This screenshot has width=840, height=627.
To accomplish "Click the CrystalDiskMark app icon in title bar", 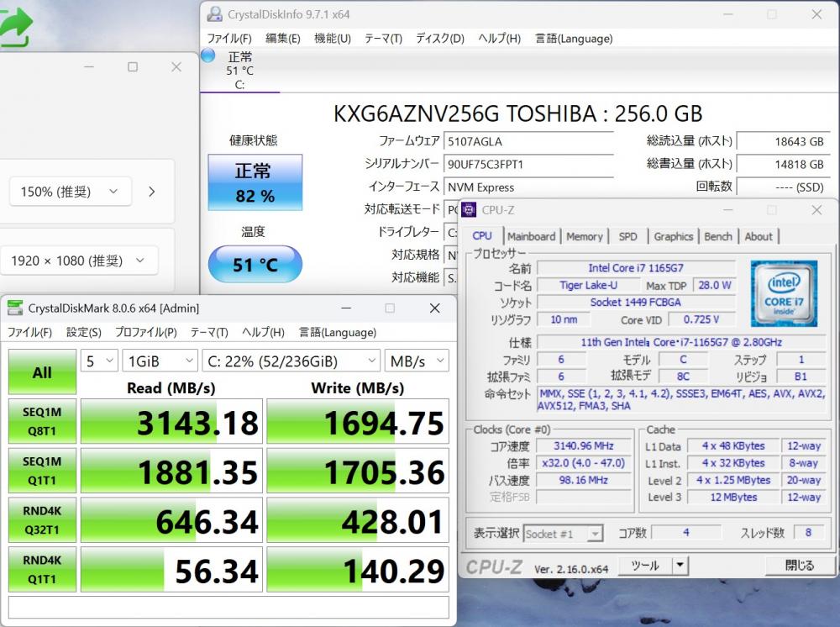I will (x=15, y=308).
